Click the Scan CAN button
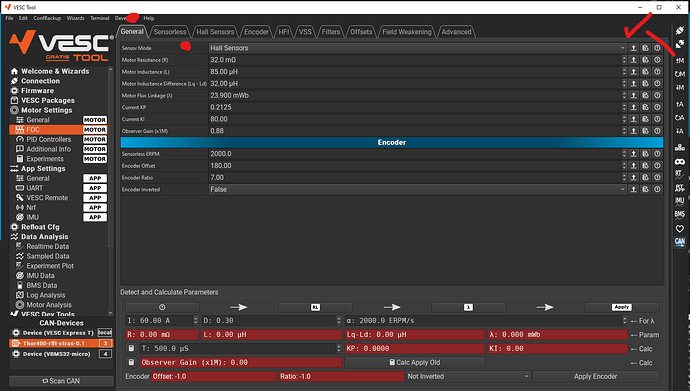The image size is (690, 391). pos(61,381)
